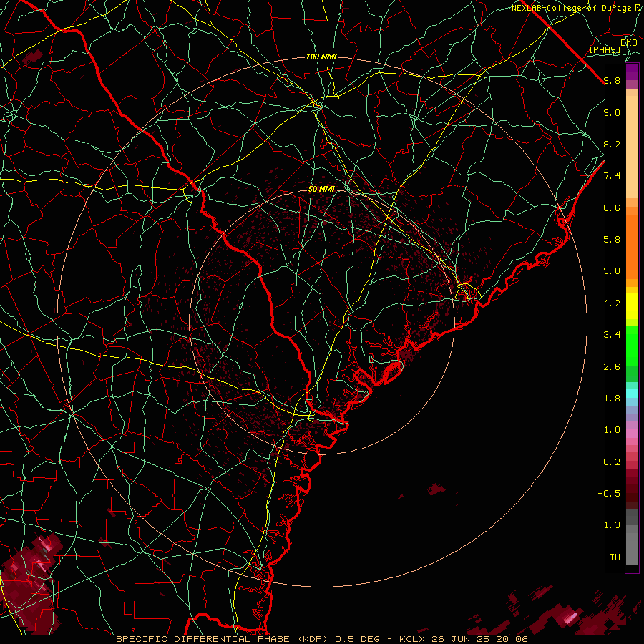Click the 5.8 value on the color scale
This screenshot has width=644, height=644.
click(x=612, y=239)
